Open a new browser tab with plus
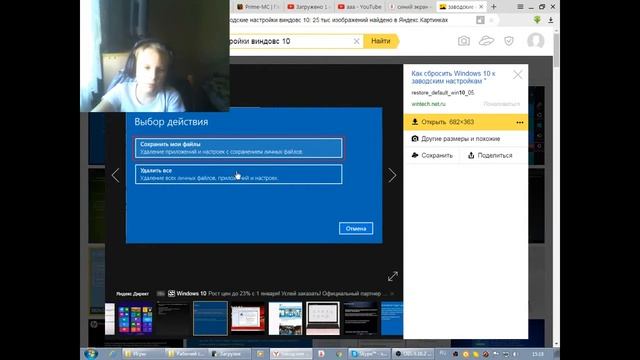The image size is (640, 360). (x=493, y=7)
